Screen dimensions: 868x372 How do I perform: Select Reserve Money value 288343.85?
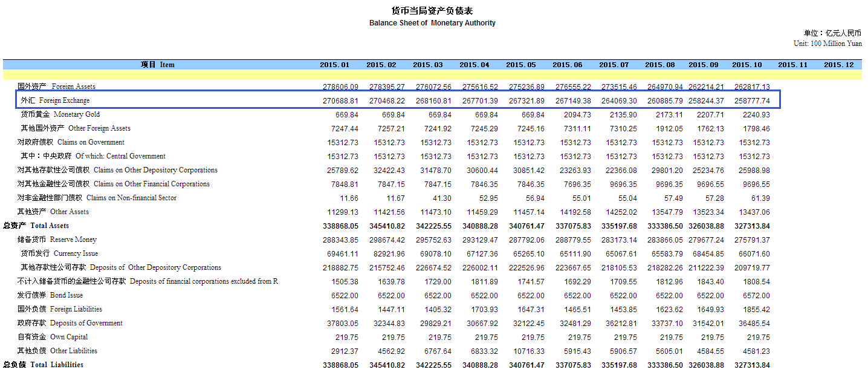[x=340, y=240]
